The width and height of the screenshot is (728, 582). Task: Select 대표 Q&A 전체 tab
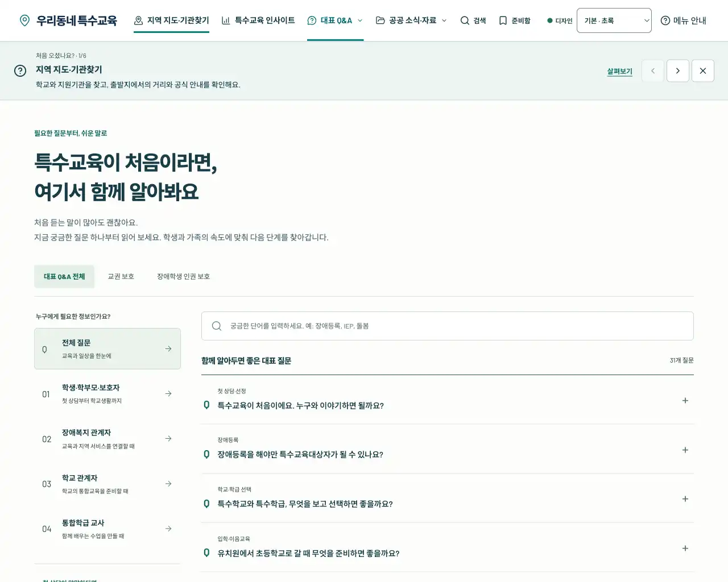pos(64,277)
